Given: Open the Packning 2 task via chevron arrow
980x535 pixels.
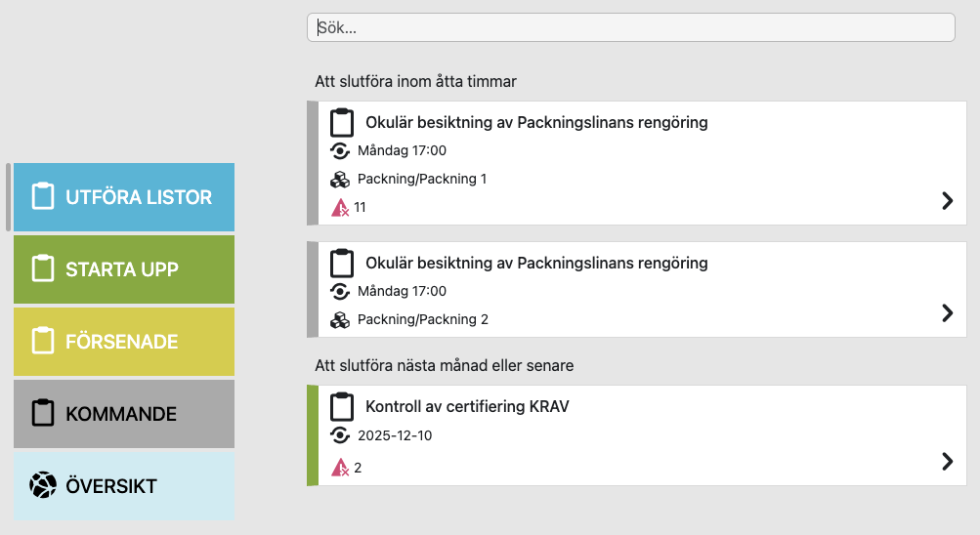Looking at the screenshot, I should click(947, 312).
